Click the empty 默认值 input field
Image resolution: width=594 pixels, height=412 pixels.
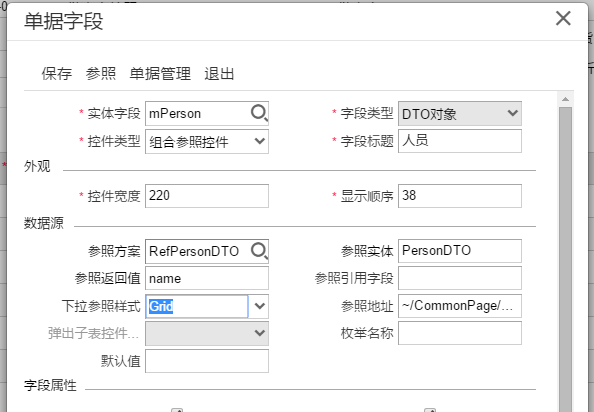(207, 361)
